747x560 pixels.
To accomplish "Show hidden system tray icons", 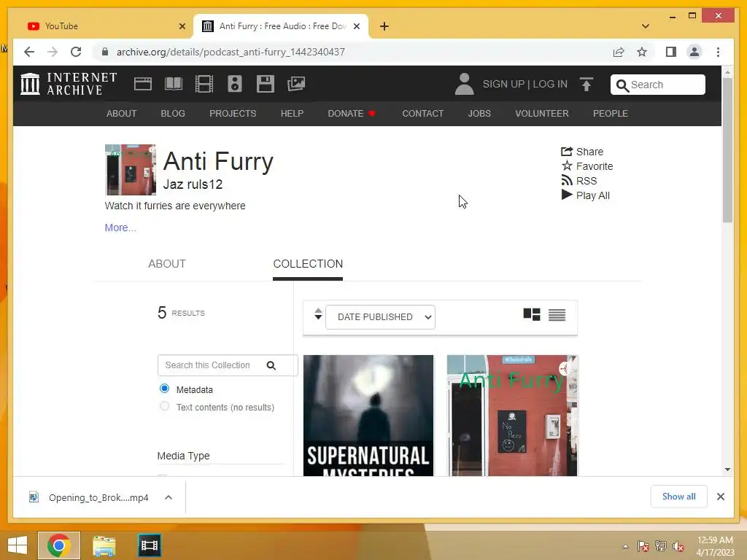I will (625, 546).
